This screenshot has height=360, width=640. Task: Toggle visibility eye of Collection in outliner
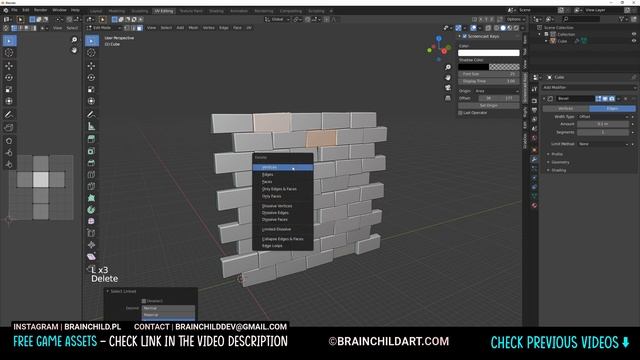tap(634, 34)
